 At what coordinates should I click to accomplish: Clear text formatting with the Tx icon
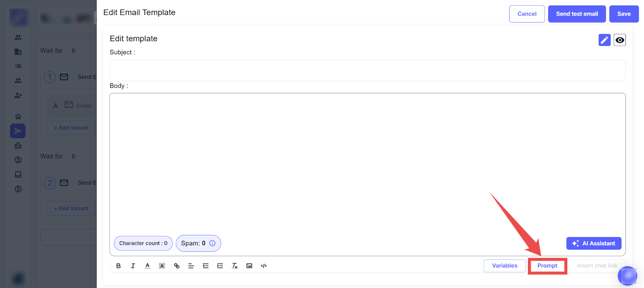[235, 266]
